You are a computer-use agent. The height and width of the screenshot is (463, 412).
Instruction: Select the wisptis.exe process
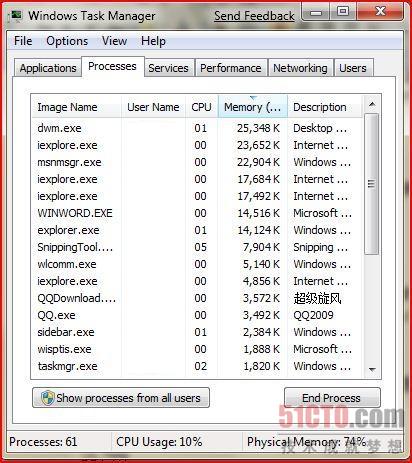coord(197,349)
